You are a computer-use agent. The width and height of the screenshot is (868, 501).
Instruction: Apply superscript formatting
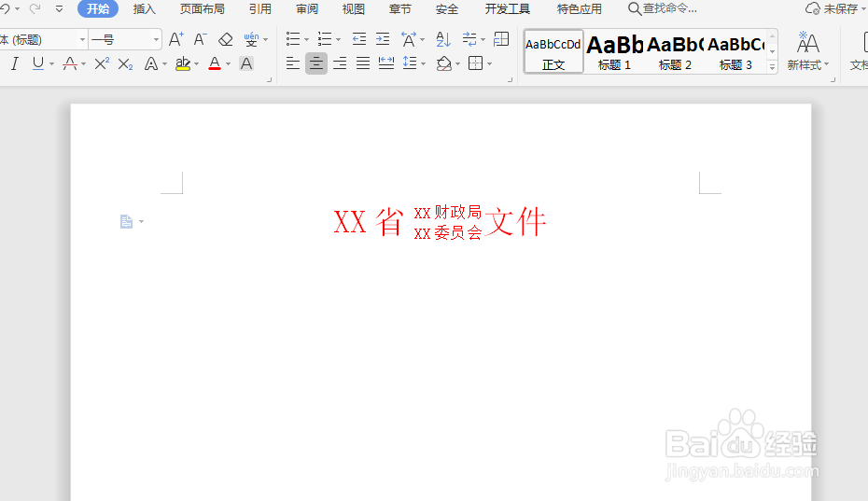click(102, 63)
